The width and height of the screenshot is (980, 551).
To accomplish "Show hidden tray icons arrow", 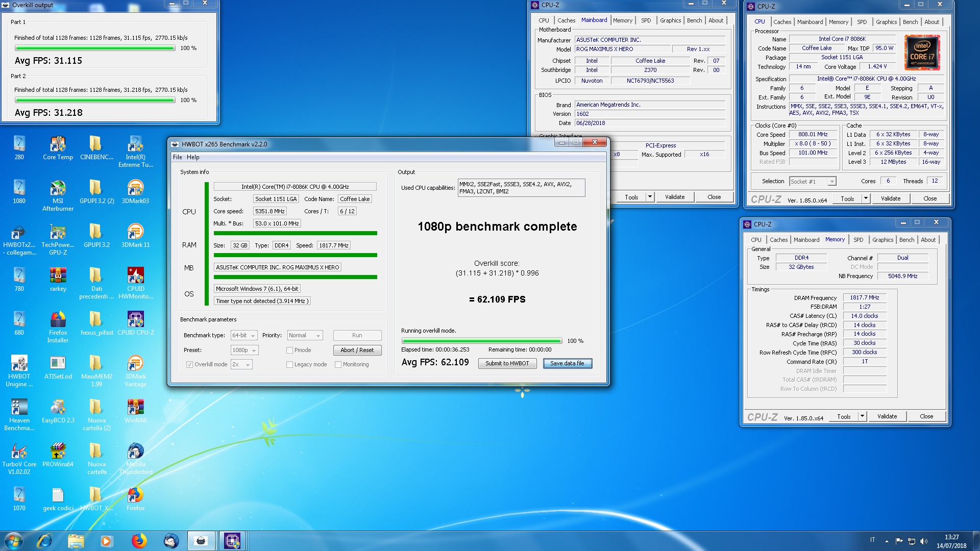I will (887, 541).
